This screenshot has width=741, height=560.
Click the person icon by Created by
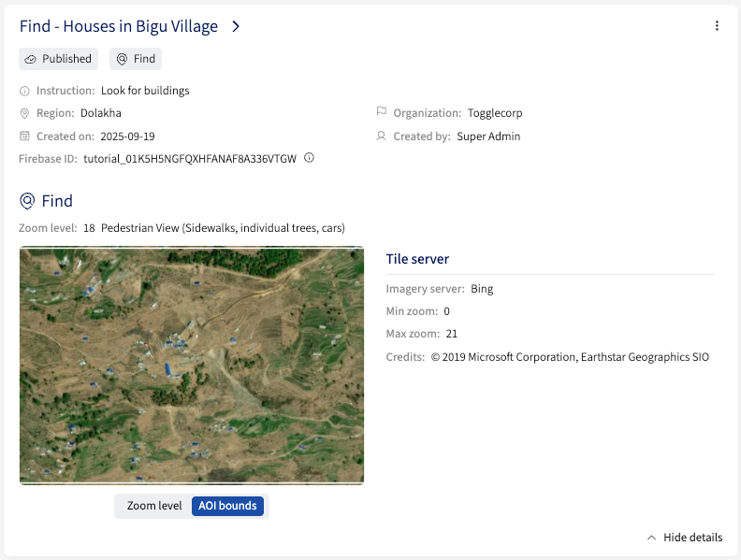click(x=381, y=136)
